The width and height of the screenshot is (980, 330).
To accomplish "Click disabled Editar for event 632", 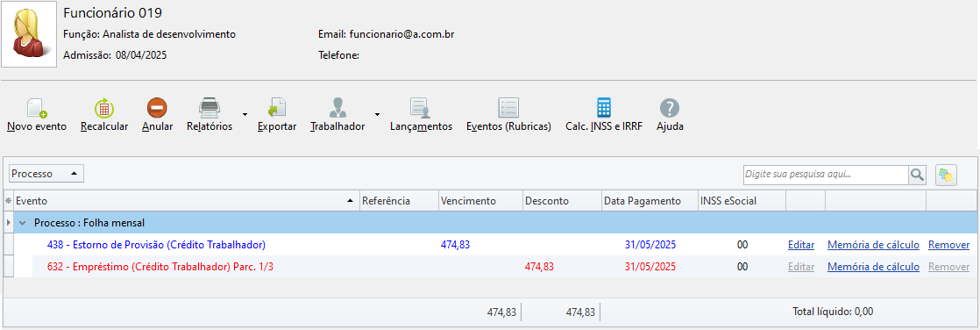I will point(800,267).
